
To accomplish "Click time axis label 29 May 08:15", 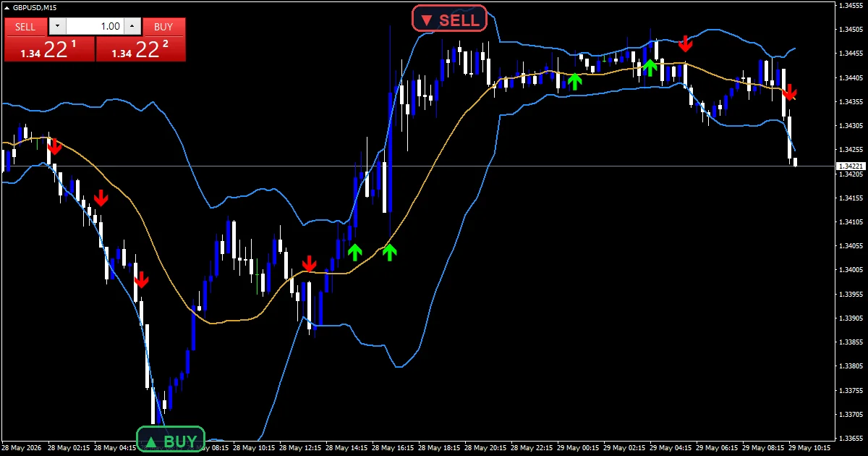I will click(762, 448).
